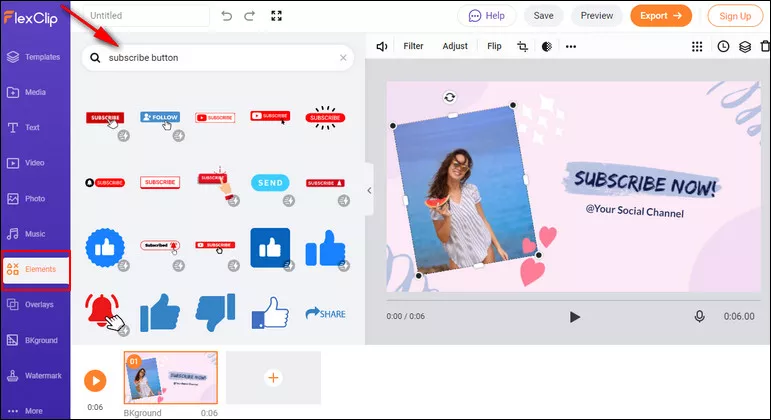Click the Untitled project name field
The height and width of the screenshot is (420, 771).
(146, 16)
